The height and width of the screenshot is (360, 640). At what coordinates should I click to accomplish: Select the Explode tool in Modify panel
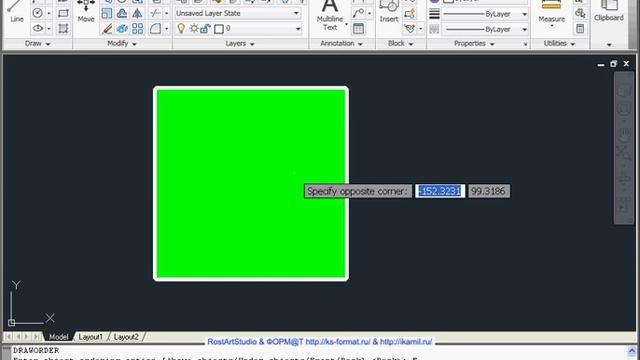[122, 29]
